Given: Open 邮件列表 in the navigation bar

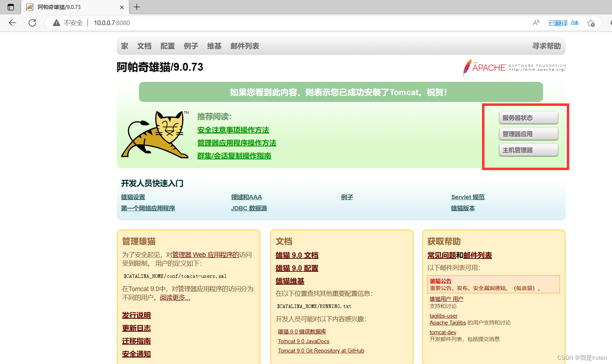Looking at the screenshot, I should 245,46.
